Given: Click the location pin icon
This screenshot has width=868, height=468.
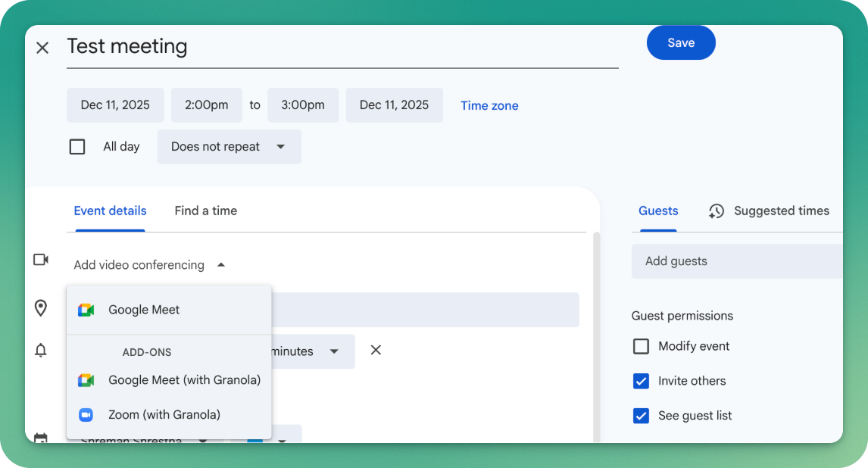Looking at the screenshot, I should coord(41,308).
